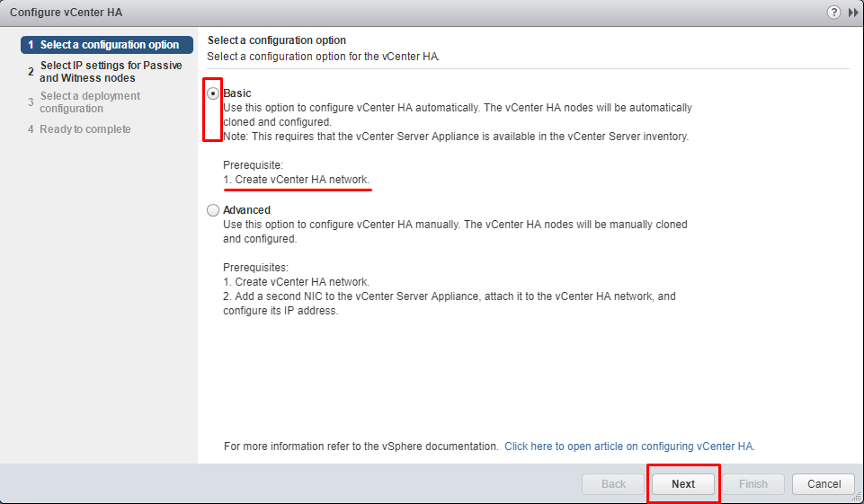
Task: Cancel the Configure vCenter HA wizard
Action: [824, 484]
